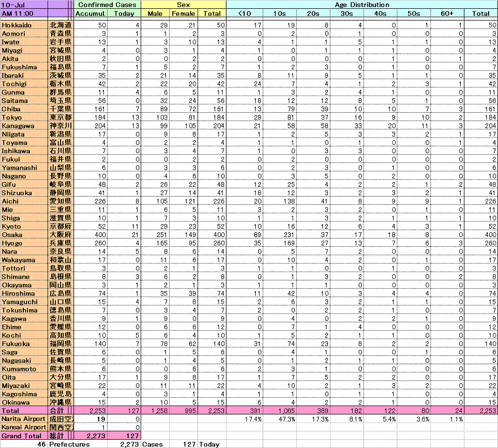The width and height of the screenshot is (498, 448).
Task: Click the yellow "Sex" header cell
Action: 183,5
